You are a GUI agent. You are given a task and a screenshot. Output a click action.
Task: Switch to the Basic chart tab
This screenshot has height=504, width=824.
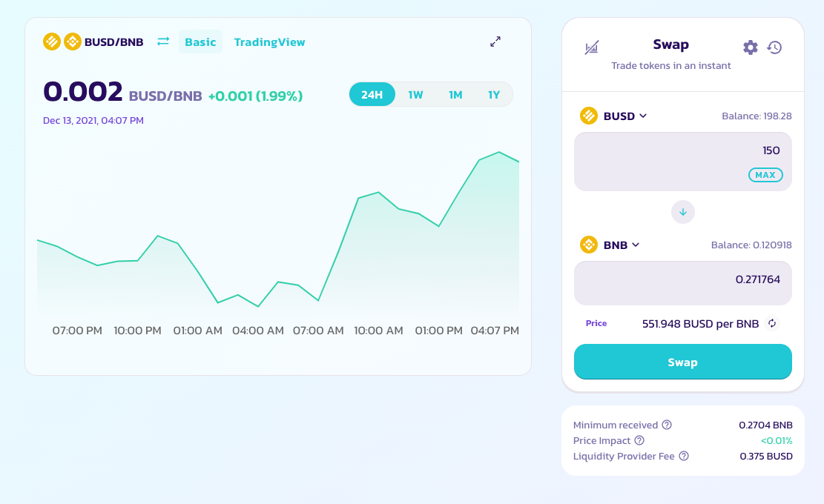(200, 42)
